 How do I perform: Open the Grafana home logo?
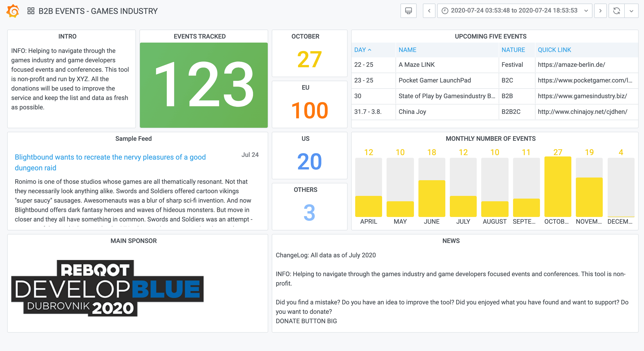[13, 11]
